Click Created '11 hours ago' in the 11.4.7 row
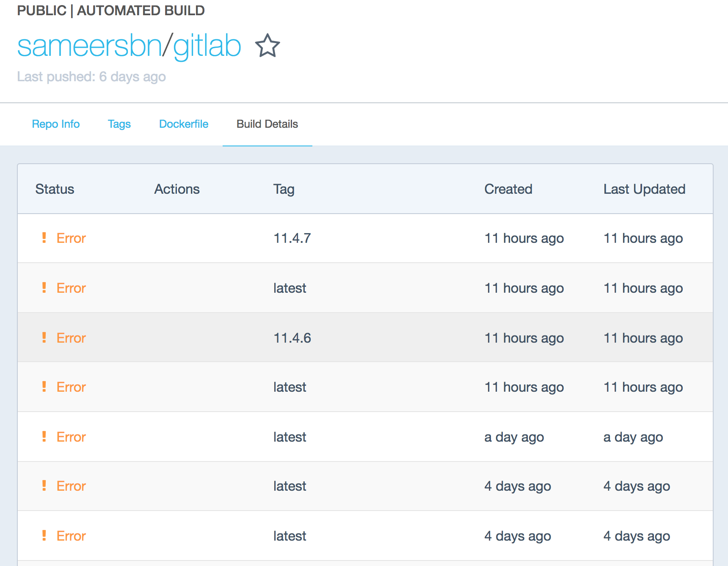Screen dimensions: 728x566 click(524, 238)
